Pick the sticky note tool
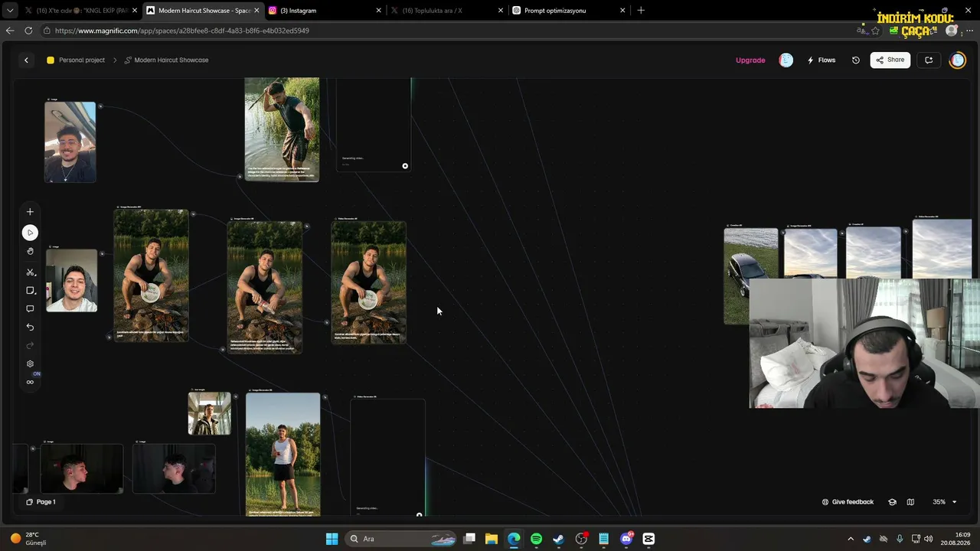980x551 pixels. (30, 291)
